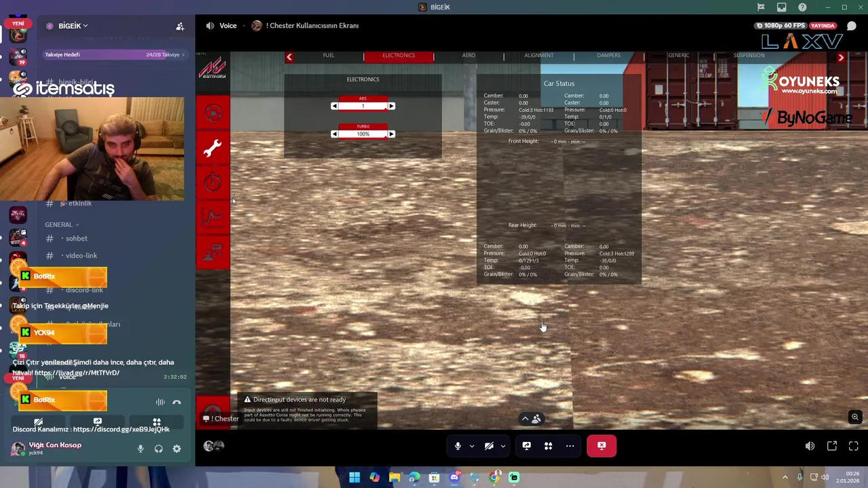Screen dimensions: 868x488
Task: Mute microphone in user panel
Action: pyautogui.click(x=140, y=449)
